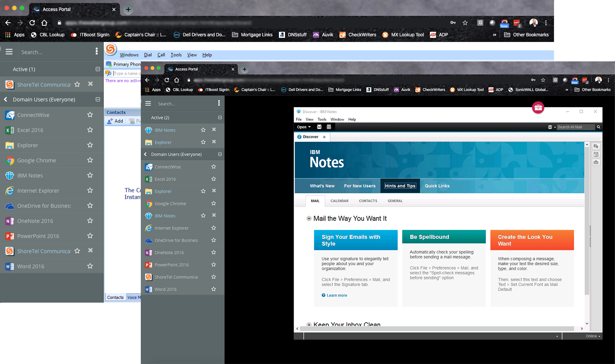Select the GENERAL sub-tab
The image size is (615, 364).
[x=395, y=201]
